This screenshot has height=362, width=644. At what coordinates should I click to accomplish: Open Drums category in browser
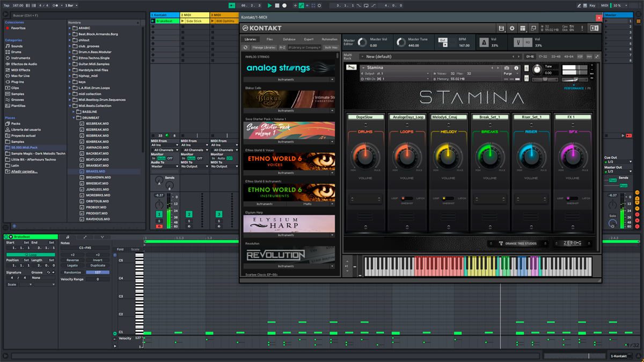tap(17, 52)
